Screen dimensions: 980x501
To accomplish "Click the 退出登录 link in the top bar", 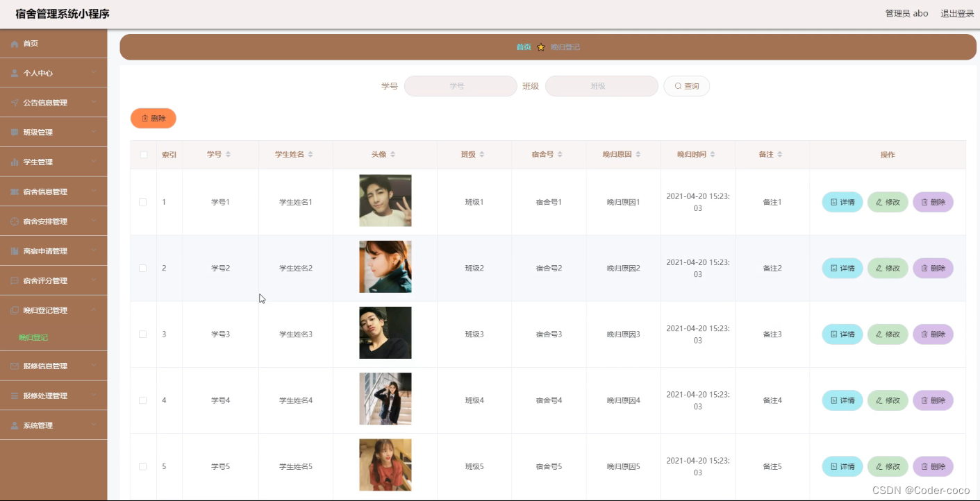I will pyautogui.click(x=957, y=14).
